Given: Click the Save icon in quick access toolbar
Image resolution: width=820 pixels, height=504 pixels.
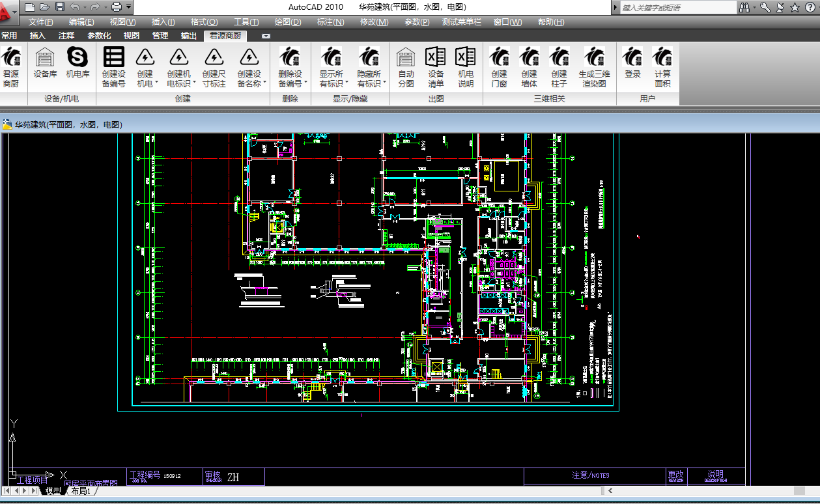Looking at the screenshot, I should 60,7.
